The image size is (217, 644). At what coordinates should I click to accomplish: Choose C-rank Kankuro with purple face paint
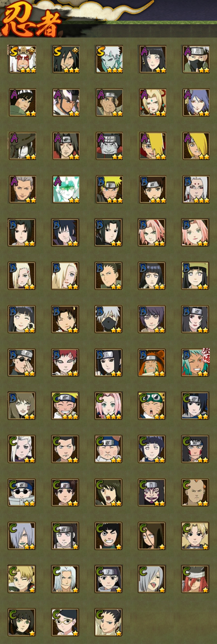click(x=152, y=493)
